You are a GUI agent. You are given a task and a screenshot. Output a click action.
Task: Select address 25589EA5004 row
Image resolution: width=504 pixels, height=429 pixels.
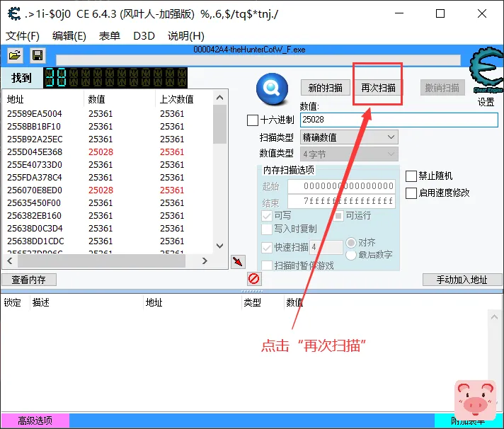[x=108, y=114]
